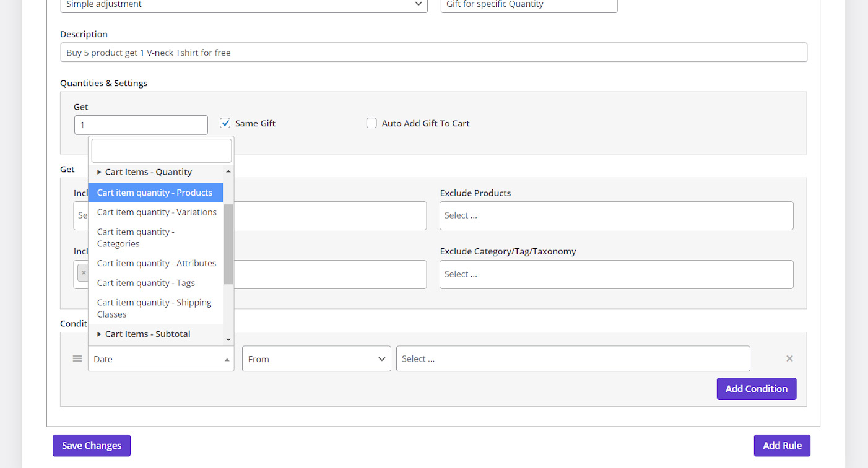This screenshot has height=468, width=868.
Task: Open the From operator dropdown
Action: coord(316,359)
